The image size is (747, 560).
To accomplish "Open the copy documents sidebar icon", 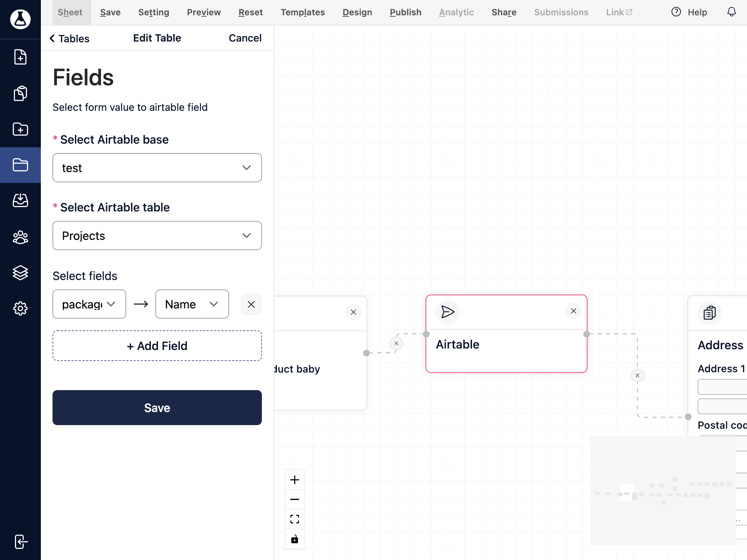I will coord(20,93).
